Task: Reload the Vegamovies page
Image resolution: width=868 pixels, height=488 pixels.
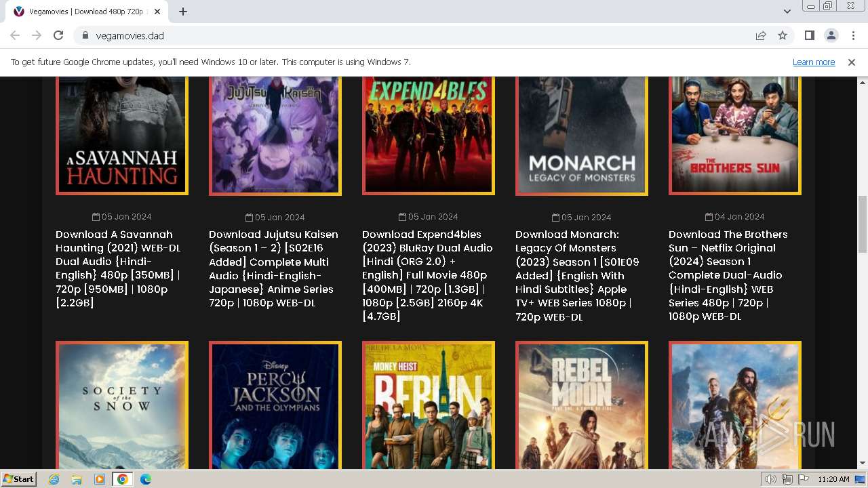Action: tap(58, 35)
